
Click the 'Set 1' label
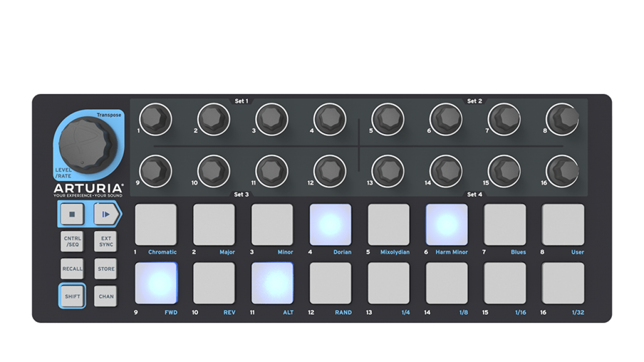242,101
